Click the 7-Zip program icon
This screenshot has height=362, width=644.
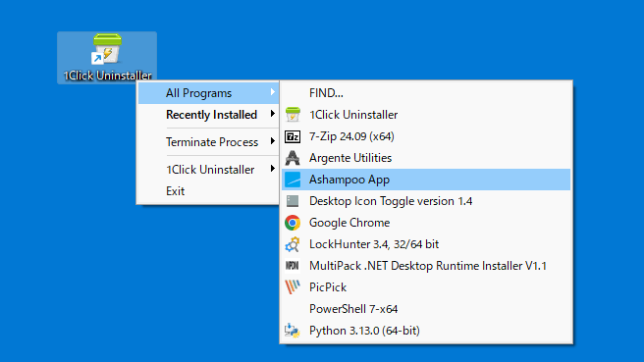point(293,136)
